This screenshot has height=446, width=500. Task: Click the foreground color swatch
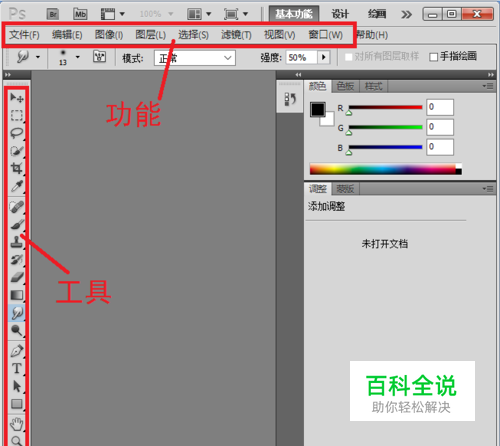[x=317, y=110]
